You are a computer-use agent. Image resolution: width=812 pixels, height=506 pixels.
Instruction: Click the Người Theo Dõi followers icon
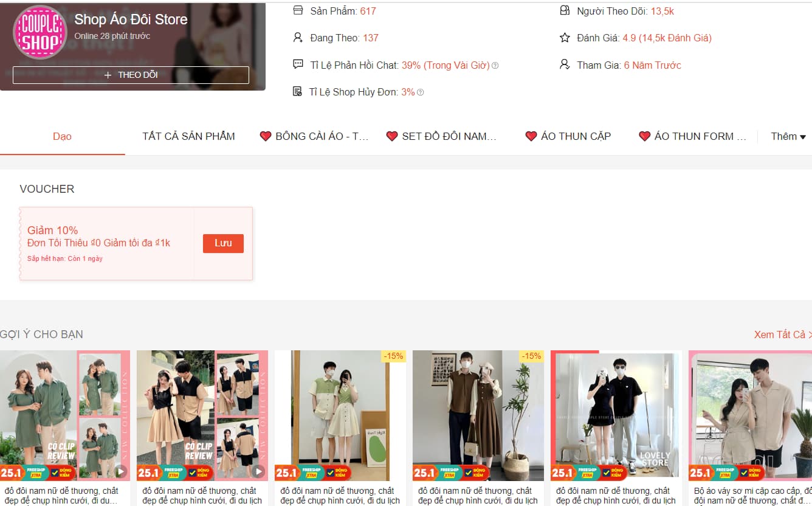(565, 11)
